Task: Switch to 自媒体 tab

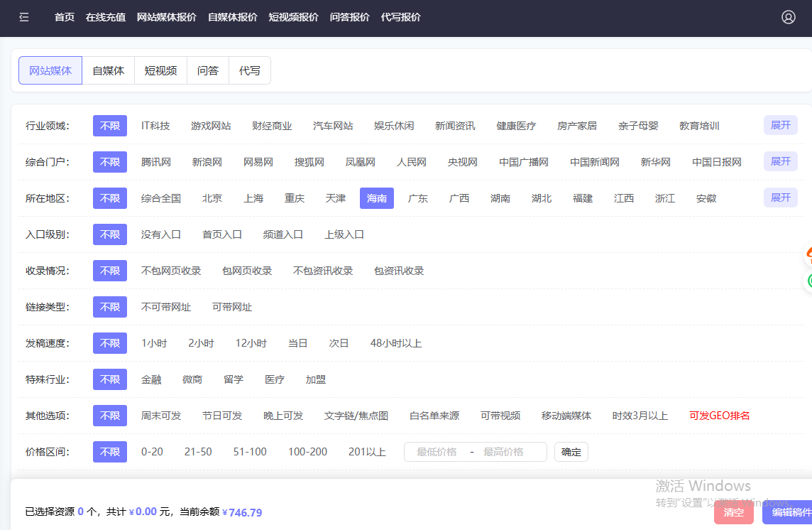Action: [x=108, y=70]
